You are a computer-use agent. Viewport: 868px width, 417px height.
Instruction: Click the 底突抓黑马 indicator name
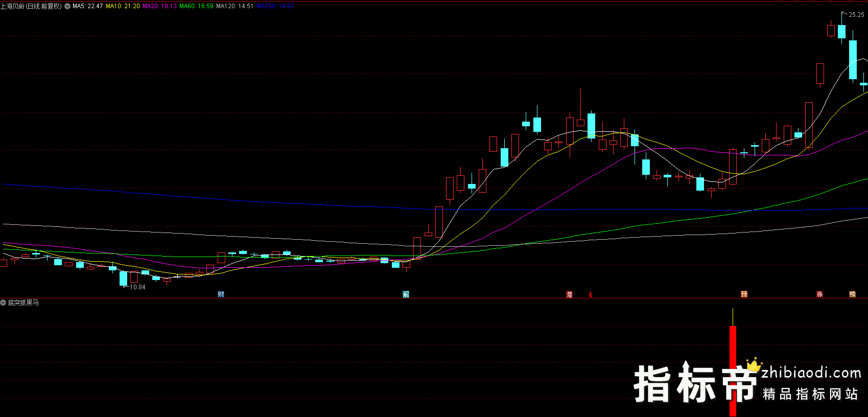pyautogui.click(x=24, y=303)
